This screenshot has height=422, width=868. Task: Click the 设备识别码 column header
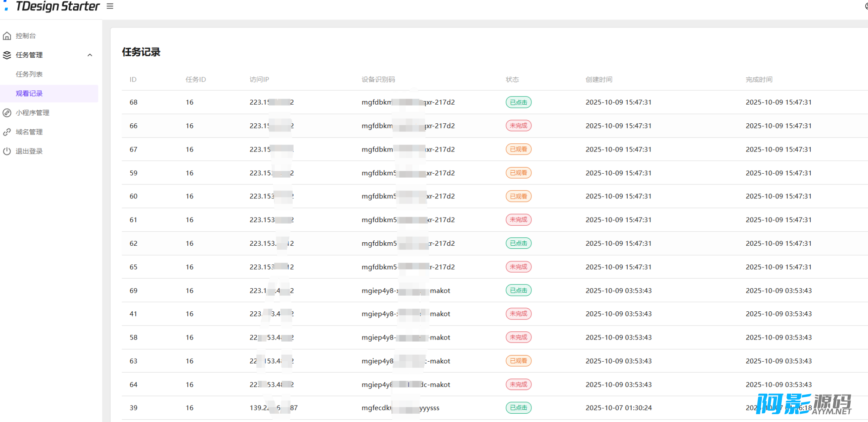coord(378,79)
